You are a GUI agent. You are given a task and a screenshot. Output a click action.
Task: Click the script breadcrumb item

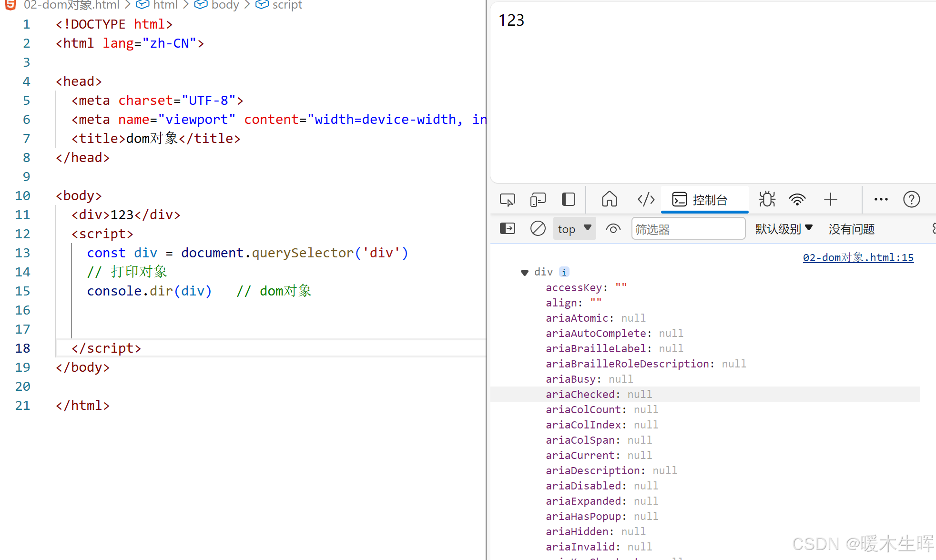[x=286, y=5]
